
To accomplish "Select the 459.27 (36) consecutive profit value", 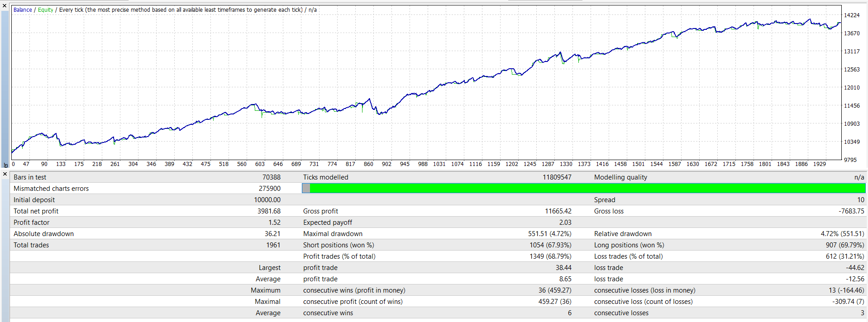I will [x=555, y=302].
